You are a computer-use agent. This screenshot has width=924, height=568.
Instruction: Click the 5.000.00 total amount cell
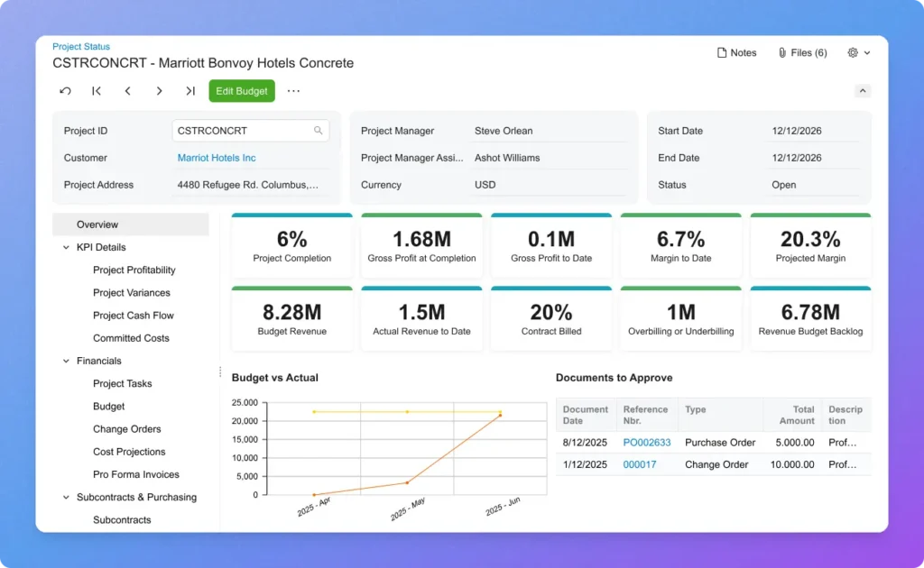click(x=792, y=443)
